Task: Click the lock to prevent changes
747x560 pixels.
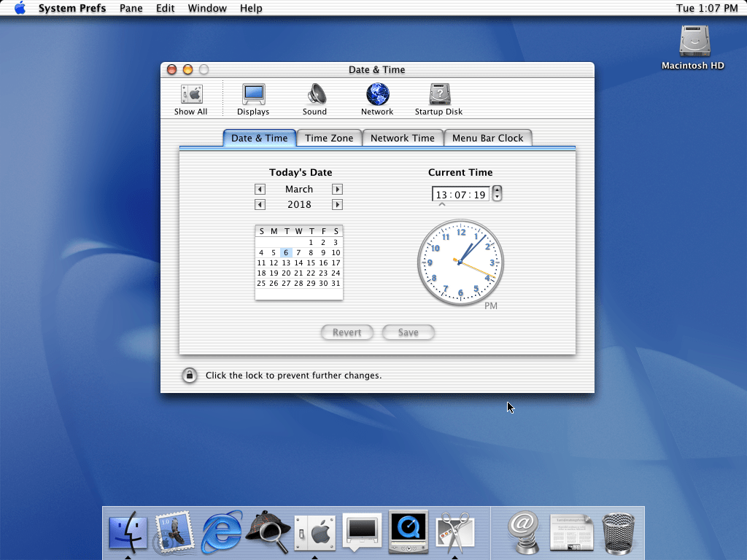Action: pyautogui.click(x=189, y=376)
